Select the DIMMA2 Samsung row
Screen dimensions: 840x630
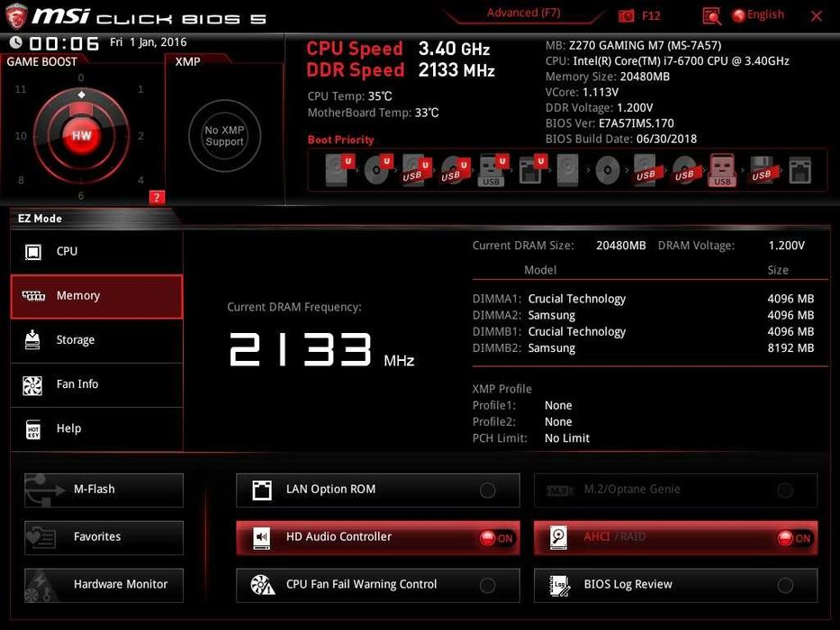[x=643, y=315]
